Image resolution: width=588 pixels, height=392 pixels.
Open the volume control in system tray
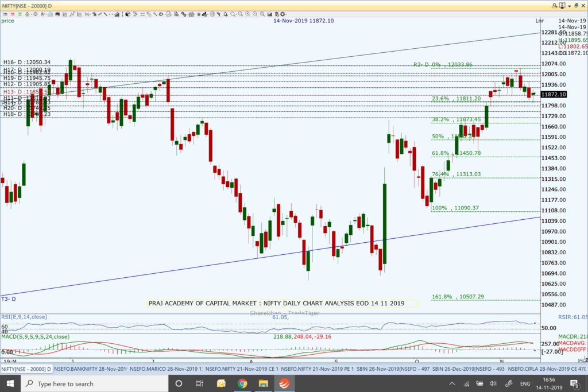[493, 383]
